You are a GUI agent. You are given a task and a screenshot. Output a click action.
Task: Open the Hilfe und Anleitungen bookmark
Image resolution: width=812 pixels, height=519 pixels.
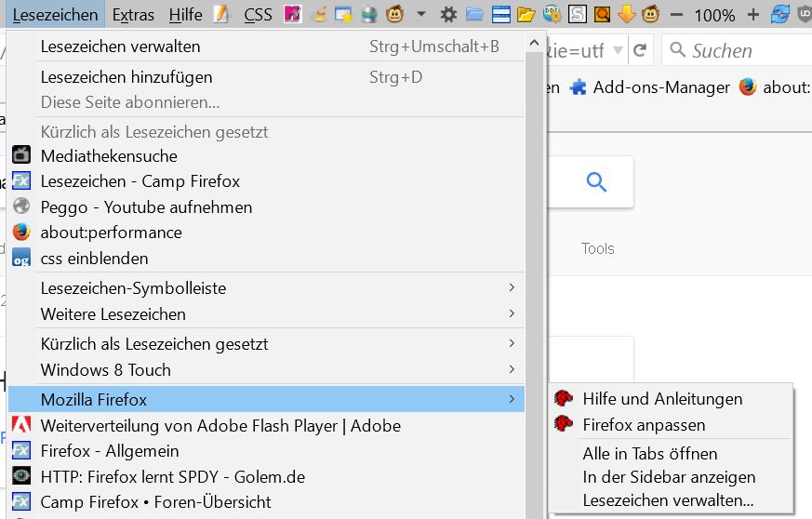point(662,399)
